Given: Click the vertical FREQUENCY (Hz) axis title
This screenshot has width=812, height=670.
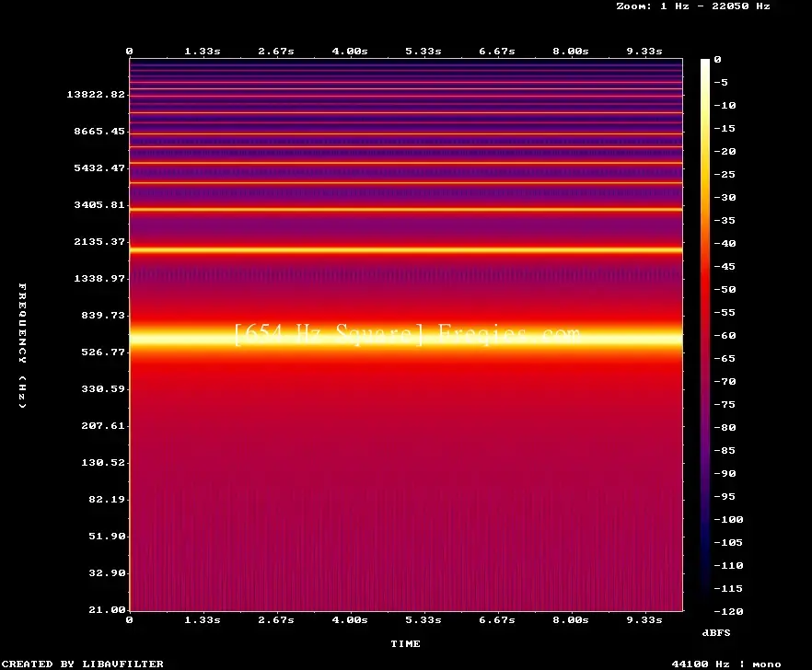Looking at the screenshot, I should click(x=22, y=345).
